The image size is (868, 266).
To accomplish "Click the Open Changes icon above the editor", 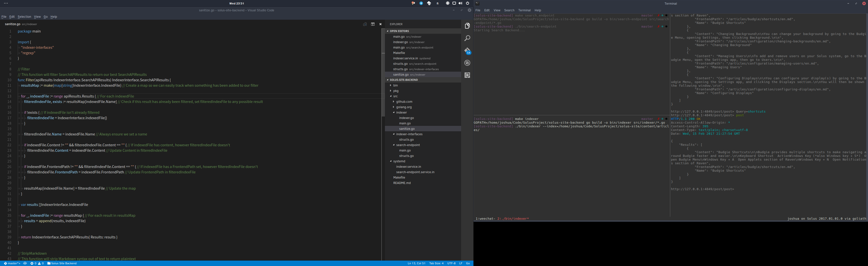I will tap(365, 24).
